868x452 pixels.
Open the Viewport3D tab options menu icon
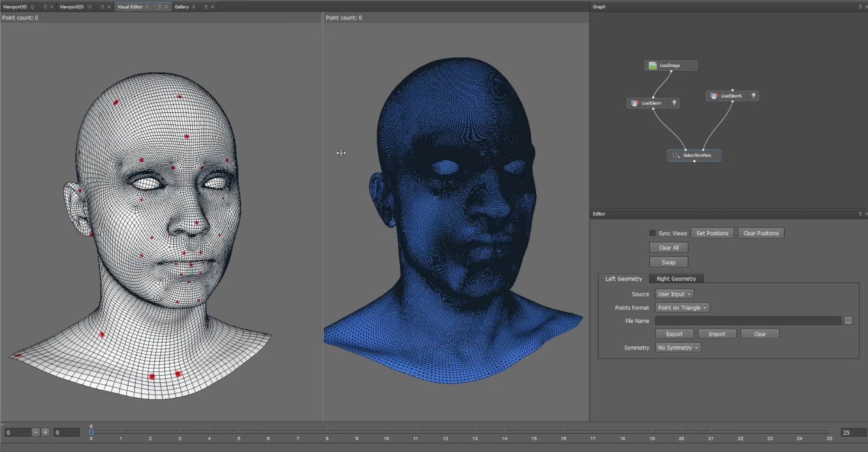point(45,7)
